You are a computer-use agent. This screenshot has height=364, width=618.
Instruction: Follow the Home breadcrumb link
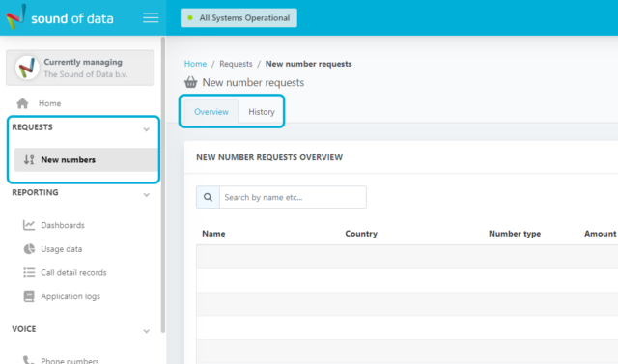(x=195, y=64)
